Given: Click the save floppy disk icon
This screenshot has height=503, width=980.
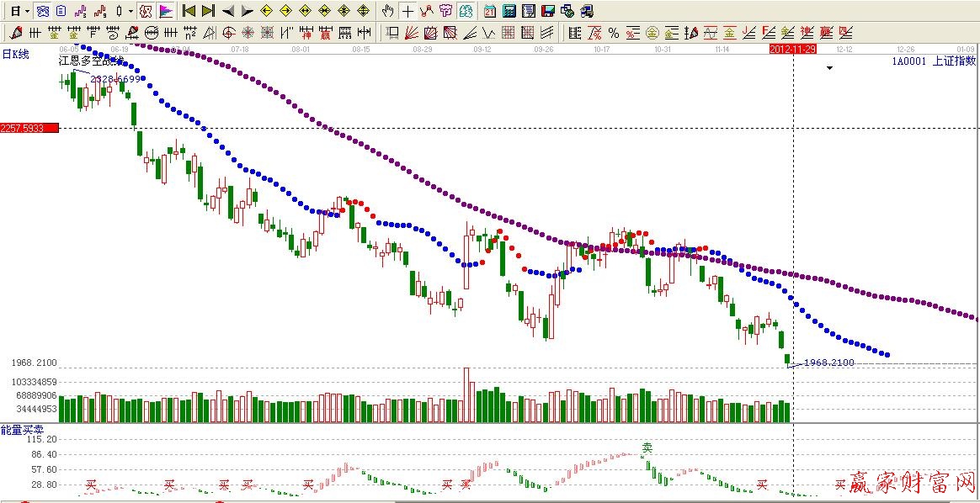Looking at the screenshot, I should (x=547, y=11).
